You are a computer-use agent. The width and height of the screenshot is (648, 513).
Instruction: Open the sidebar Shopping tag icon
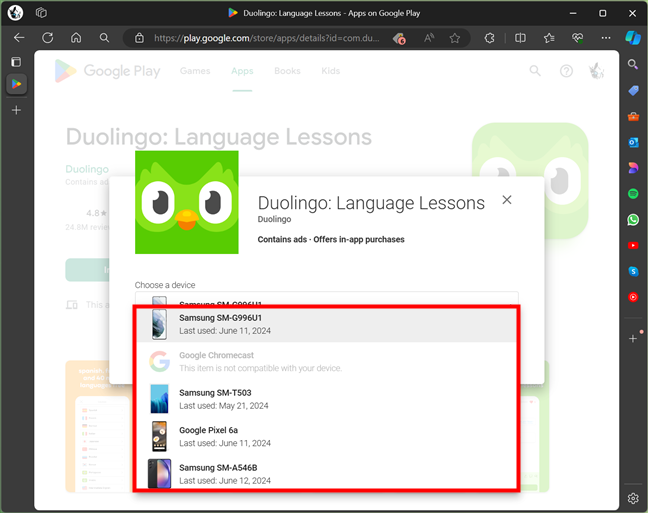pos(633,90)
